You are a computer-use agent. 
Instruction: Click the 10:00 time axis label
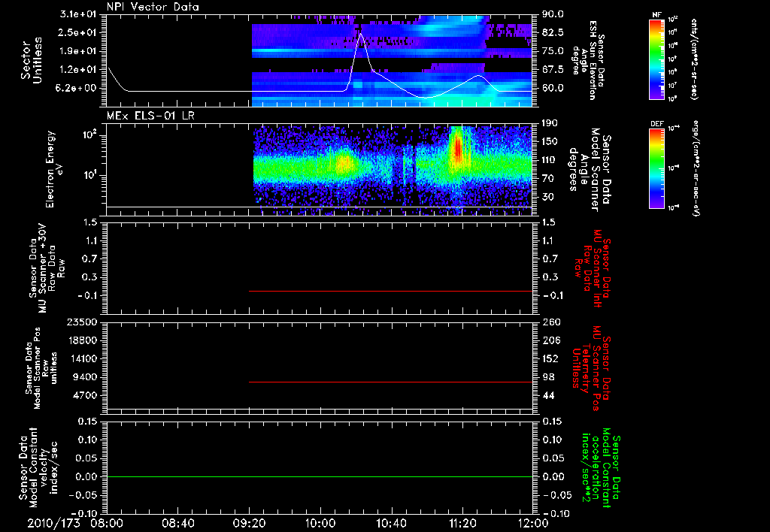[x=320, y=523]
